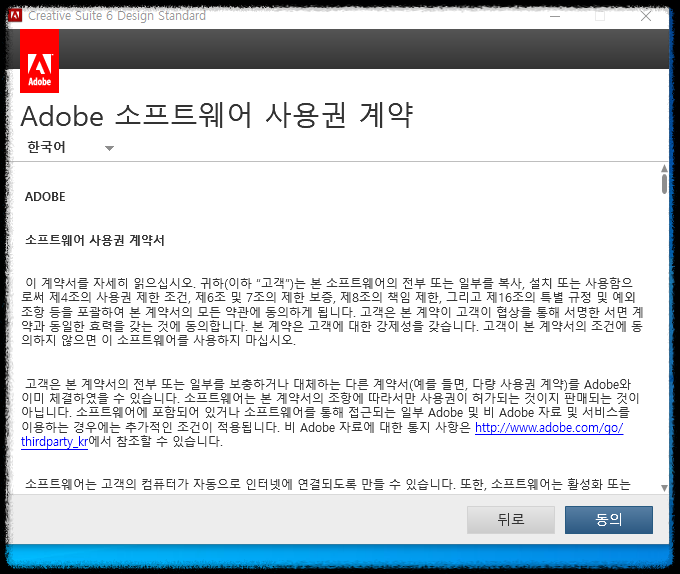680x574 pixels.
Task: Click the scrollbar's up arrow
Action: [664, 168]
